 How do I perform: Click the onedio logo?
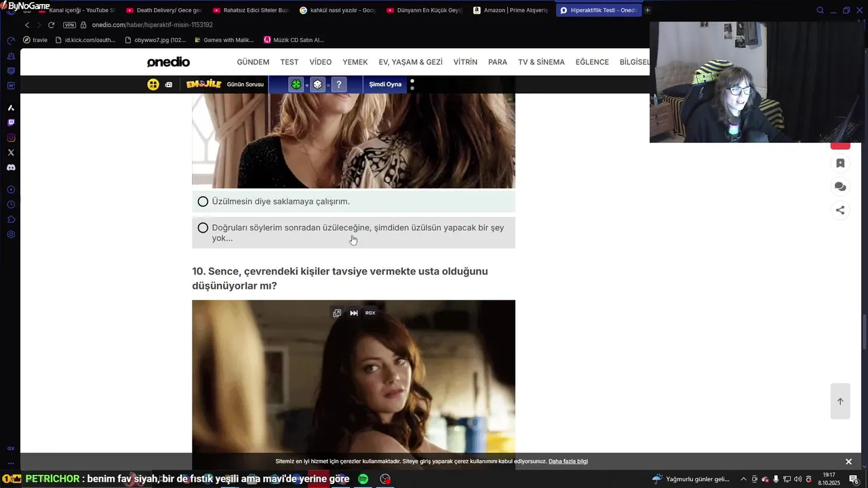168,62
